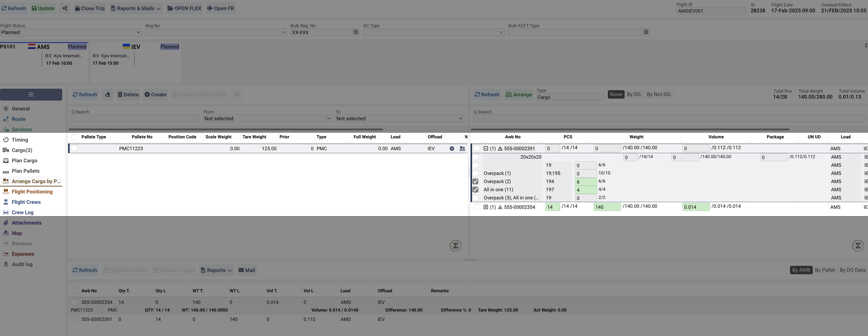This screenshot has width=868, height=336.
Task: Toggle the hamburger sidebar menu button
Action: (31, 95)
